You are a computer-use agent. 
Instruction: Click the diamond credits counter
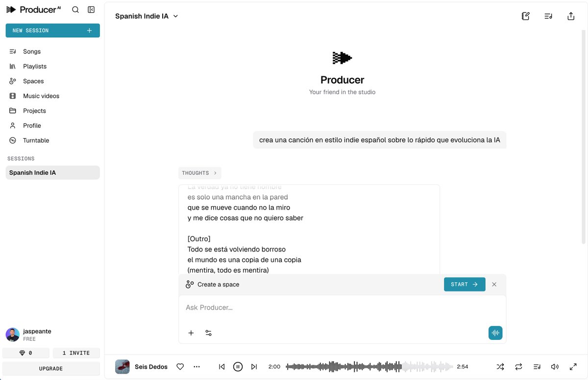coord(26,353)
